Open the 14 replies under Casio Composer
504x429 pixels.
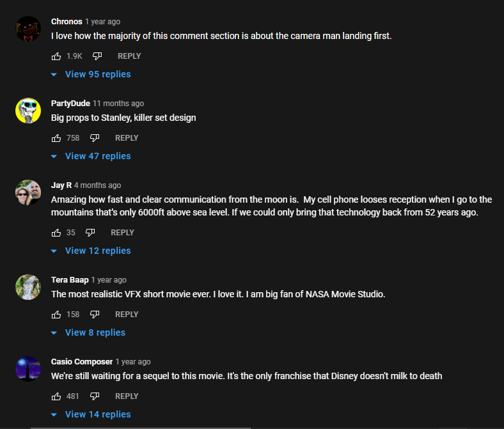91,414
